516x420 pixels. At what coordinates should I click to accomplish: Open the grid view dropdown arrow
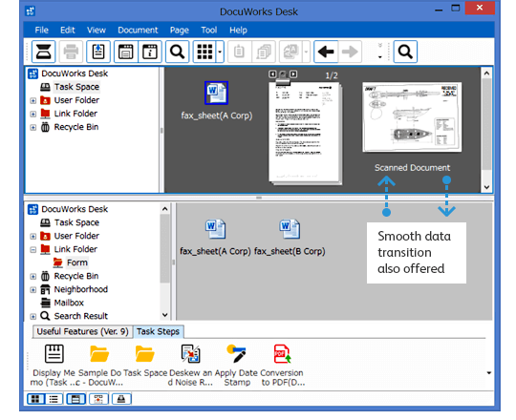click(x=220, y=52)
